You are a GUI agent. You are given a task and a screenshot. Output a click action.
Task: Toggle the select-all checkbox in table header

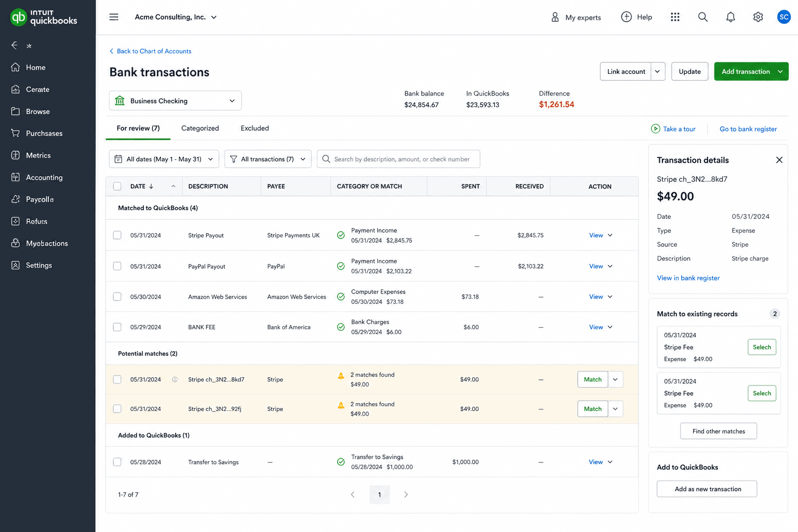click(x=117, y=186)
